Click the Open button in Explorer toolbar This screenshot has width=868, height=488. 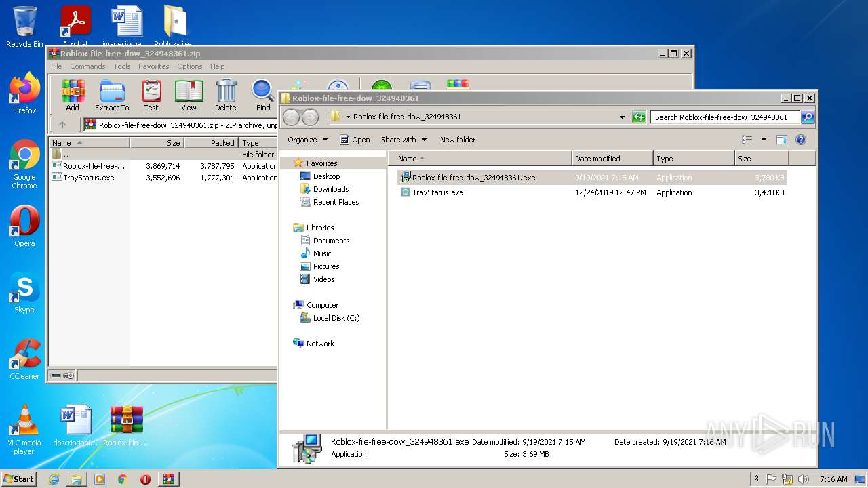pos(355,140)
